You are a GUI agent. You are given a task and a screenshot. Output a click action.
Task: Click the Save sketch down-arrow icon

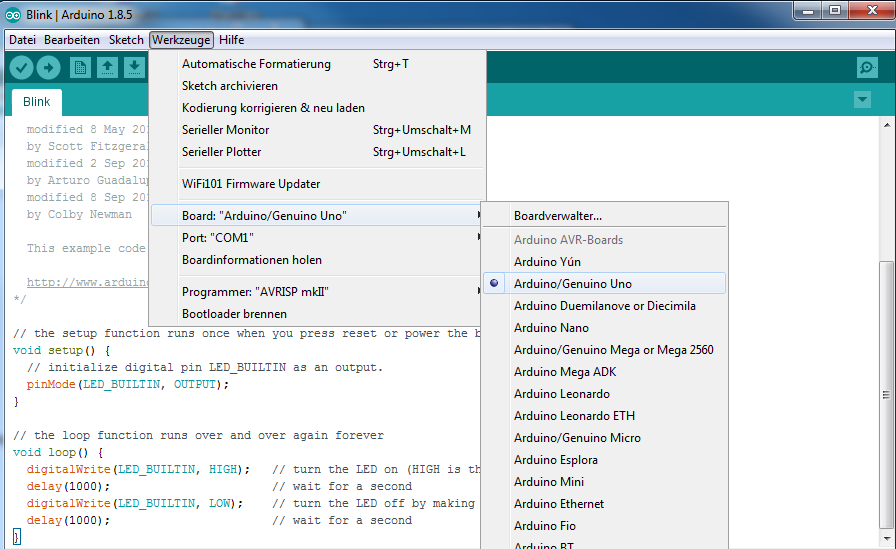tap(134, 67)
